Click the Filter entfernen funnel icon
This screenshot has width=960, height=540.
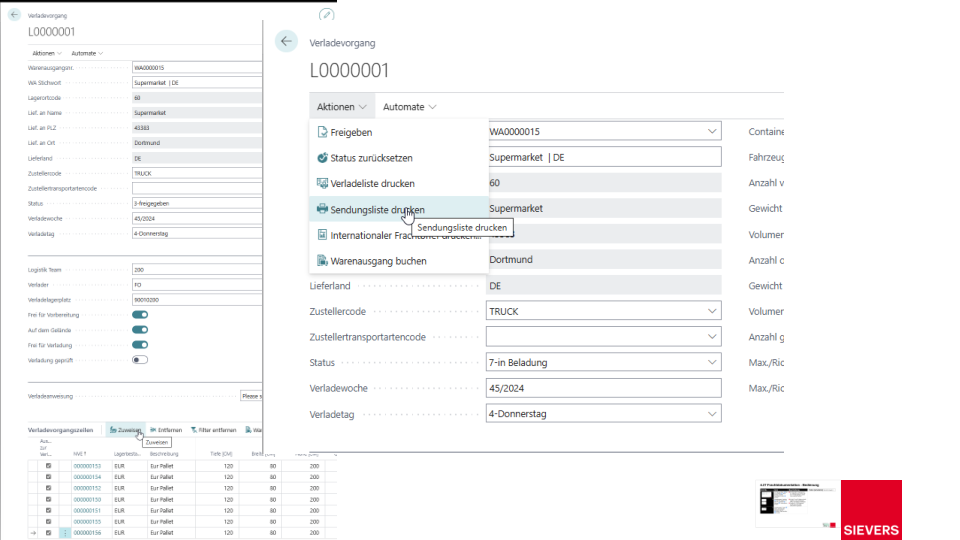[194, 430]
